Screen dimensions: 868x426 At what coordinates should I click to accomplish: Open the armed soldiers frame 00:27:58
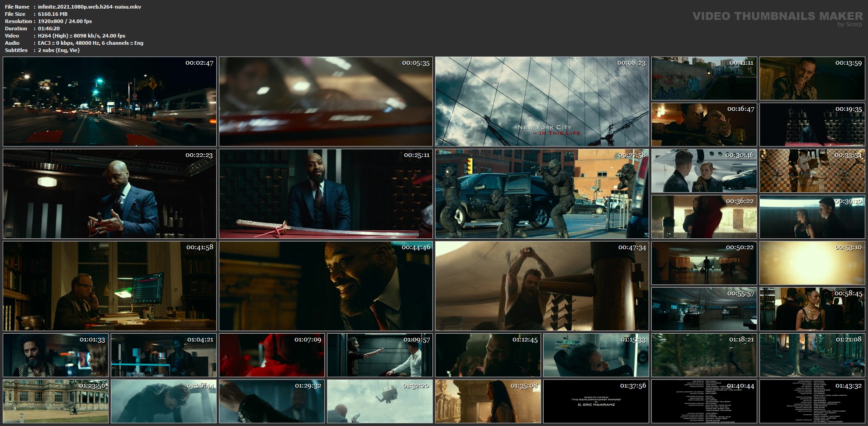click(x=542, y=194)
